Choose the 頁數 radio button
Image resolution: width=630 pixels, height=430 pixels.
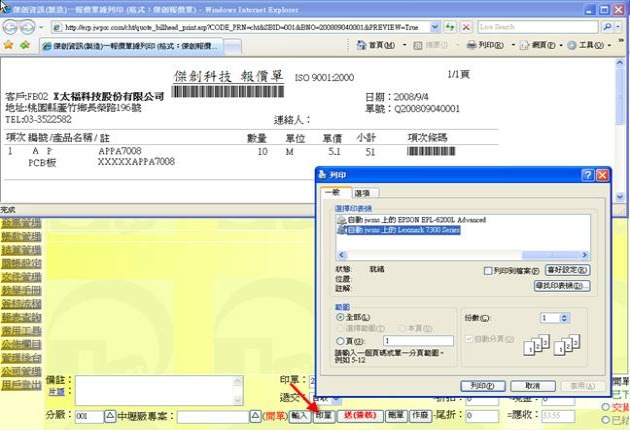[x=340, y=341]
